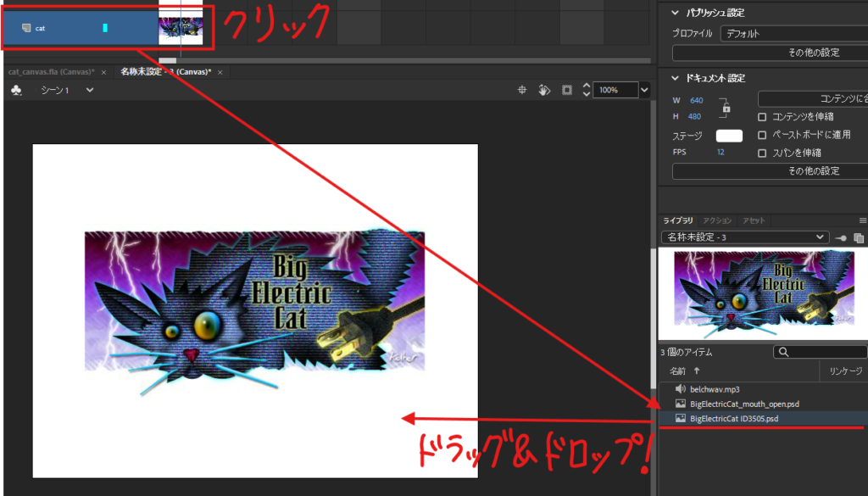Enable コンテンツを伸縮 checkbox
The height and width of the screenshot is (496, 868).
click(762, 117)
